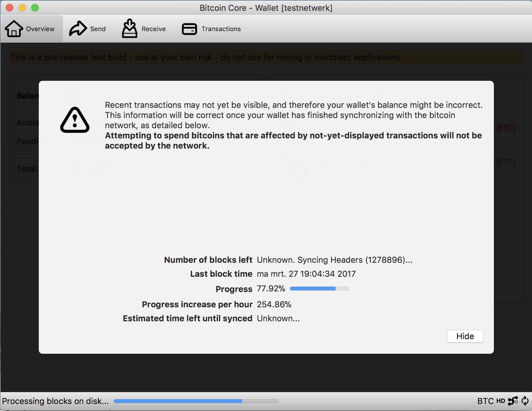Click the "Number of blocks left" label

[208, 260]
